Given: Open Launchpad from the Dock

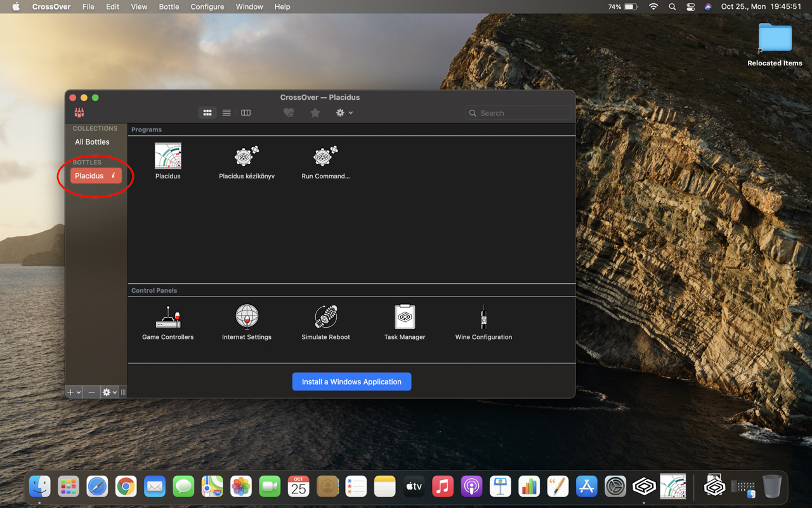Looking at the screenshot, I should tap(69, 487).
